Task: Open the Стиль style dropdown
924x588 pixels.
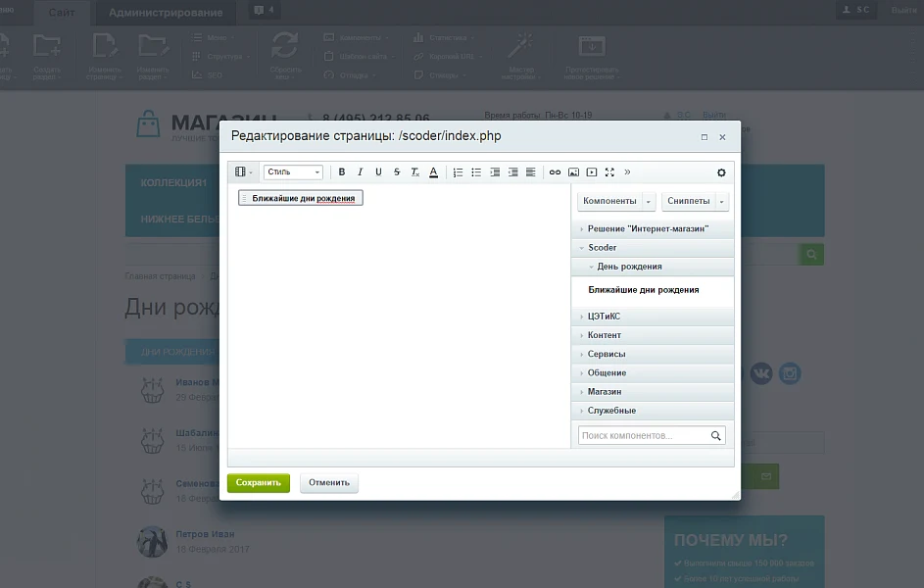Action: click(293, 172)
